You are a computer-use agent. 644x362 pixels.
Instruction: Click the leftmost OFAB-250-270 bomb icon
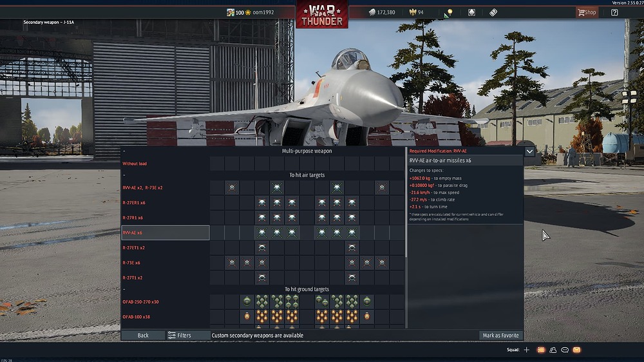pyautogui.click(x=247, y=301)
